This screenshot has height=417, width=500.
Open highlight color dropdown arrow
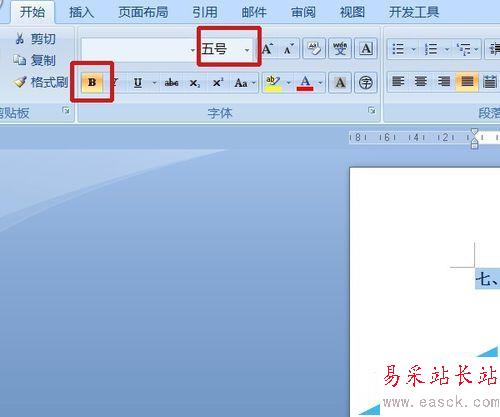click(x=289, y=82)
